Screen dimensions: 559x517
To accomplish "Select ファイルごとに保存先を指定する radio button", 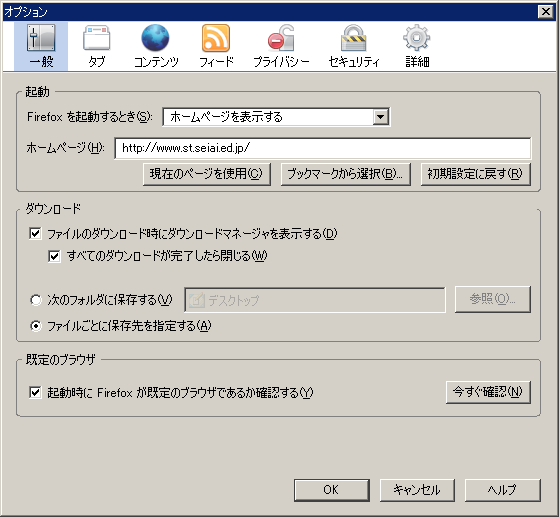I will (36, 326).
